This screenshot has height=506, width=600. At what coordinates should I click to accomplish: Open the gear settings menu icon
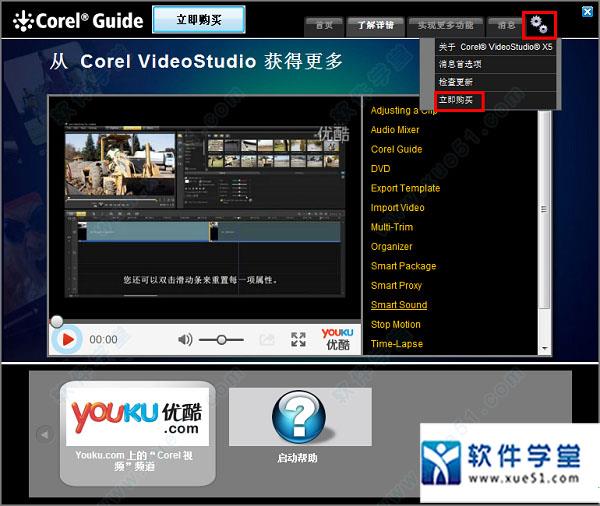pyautogui.click(x=539, y=23)
